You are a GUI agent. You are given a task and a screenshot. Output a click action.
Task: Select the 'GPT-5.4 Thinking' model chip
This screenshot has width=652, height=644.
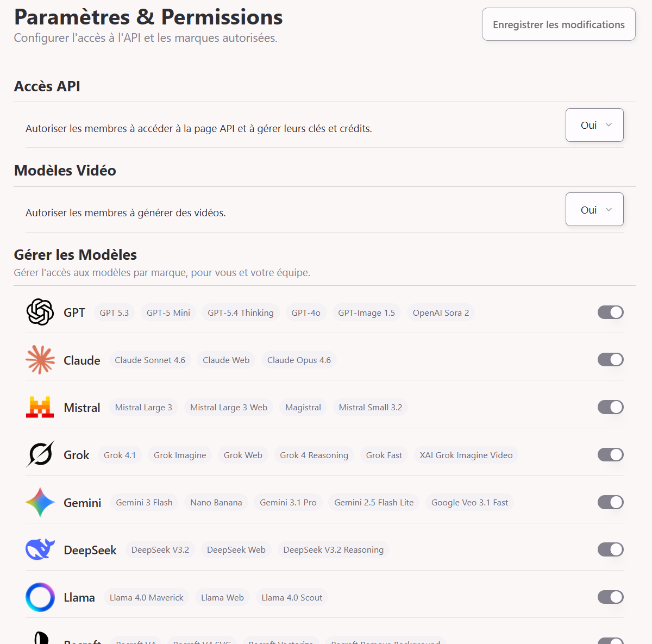tap(240, 312)
